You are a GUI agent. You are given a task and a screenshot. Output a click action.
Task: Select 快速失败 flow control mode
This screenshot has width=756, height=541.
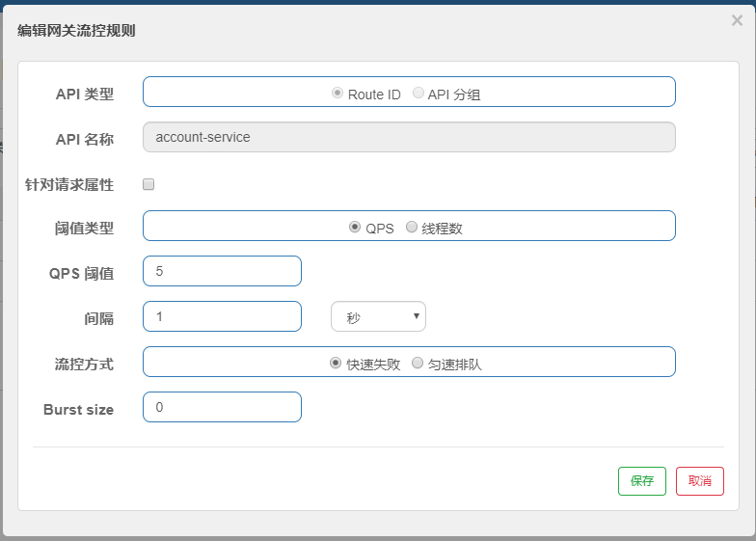(x=336, y=363)
